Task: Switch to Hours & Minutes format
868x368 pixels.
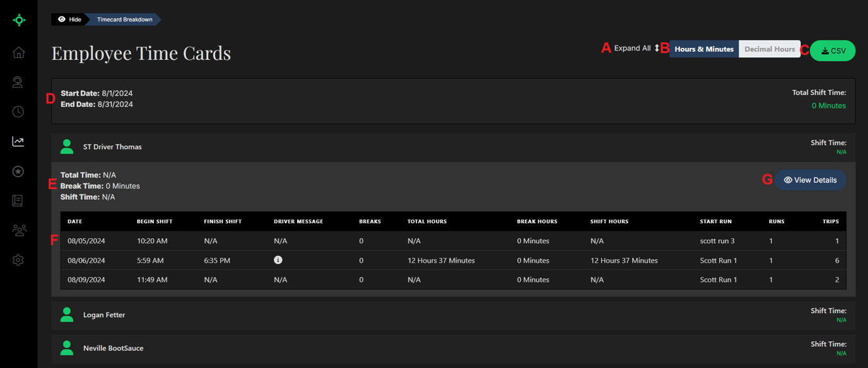Action: [704, 49]
